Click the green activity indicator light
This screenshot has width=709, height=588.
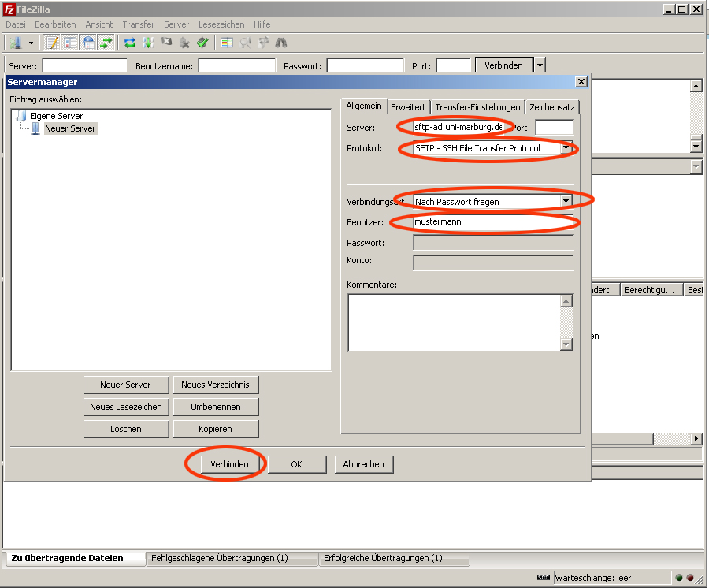tap(679, 578)
